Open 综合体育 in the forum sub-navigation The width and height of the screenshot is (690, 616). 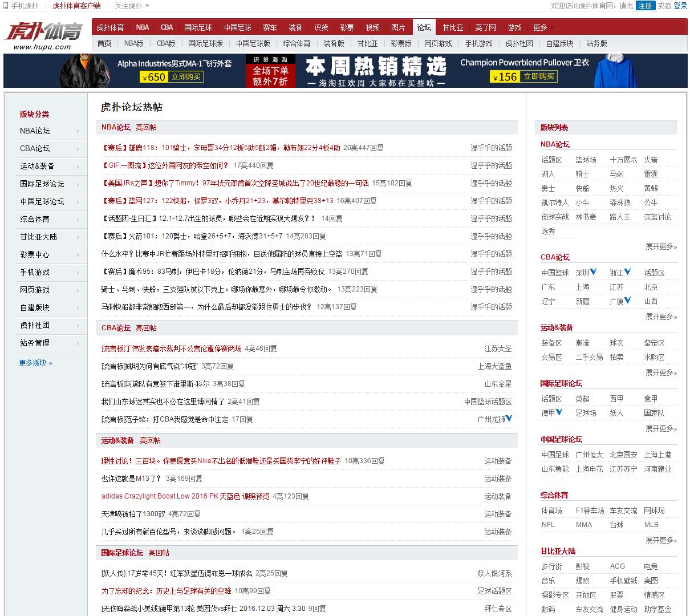pyautogui.click(x=297, y=43)
